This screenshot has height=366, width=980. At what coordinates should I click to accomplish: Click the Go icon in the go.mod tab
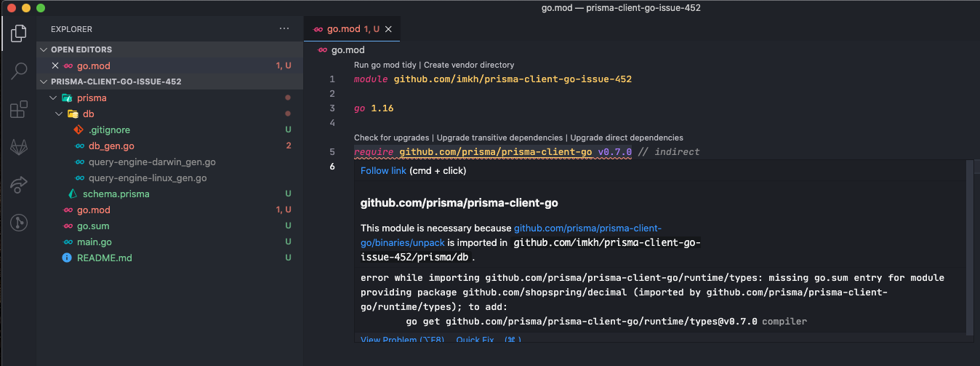[x=318, y=29]
